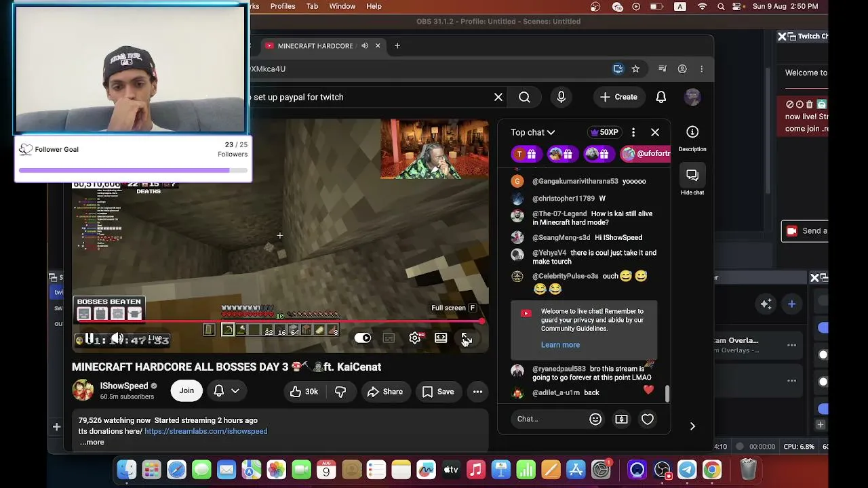Open Safari from the Dock
The width and height of the screenshot is (868, 488).
176,470
